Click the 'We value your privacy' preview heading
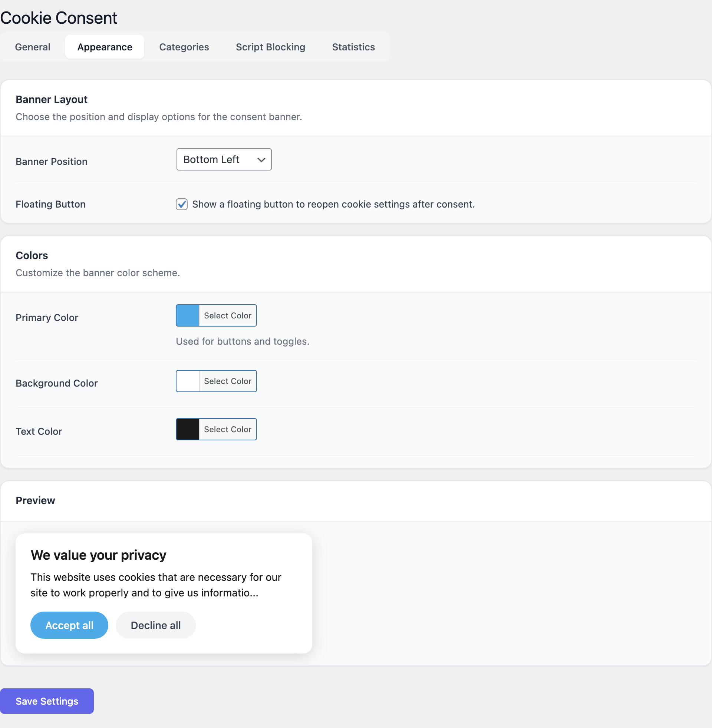This screenshot has width=712, height=728. point(98,555)
